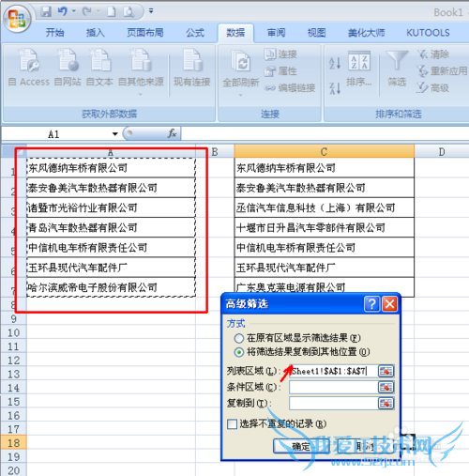Open help in Advanced Filter dialog
Viewport: 469px width, 476px height.
pyautogui.click(x=372, y=304)
